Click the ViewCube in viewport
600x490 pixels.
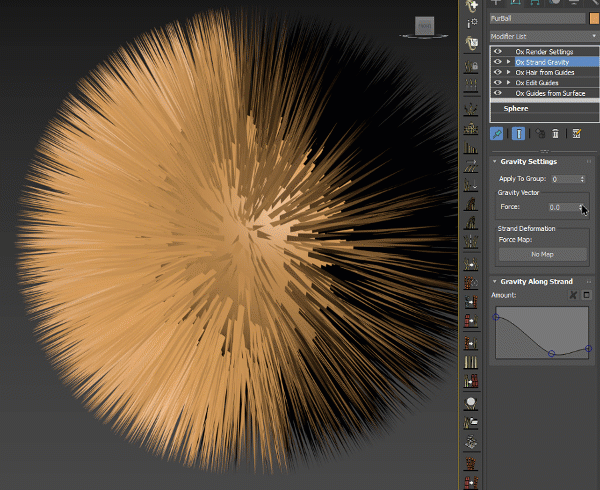tap(425, 25)
